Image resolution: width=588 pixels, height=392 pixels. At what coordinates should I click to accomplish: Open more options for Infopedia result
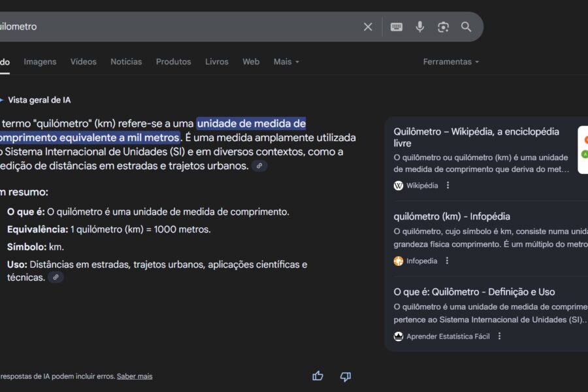point(448,261)
